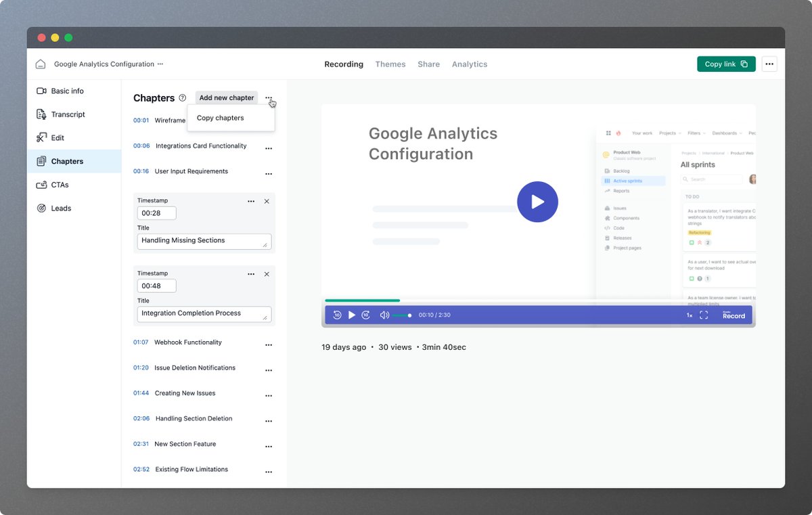Viewport: 812px width, 515px height.
Task: Enter fullscreen mode
Action: (704, 315)
